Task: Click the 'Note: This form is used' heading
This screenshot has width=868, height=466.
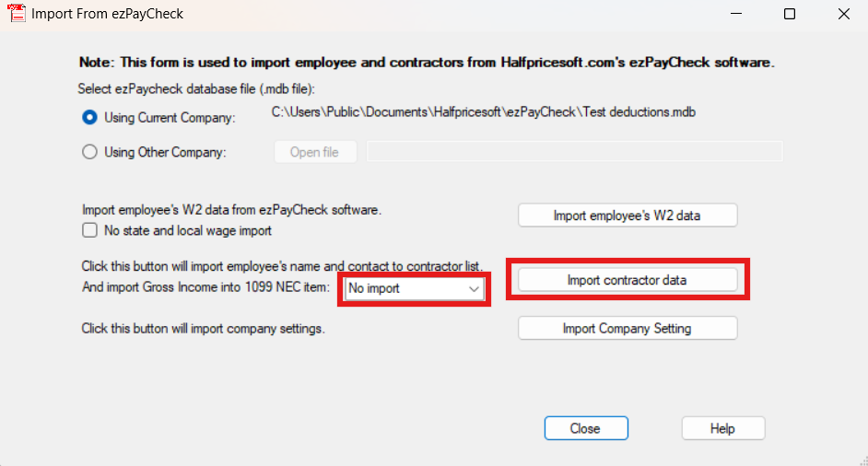Action: click(427, 63)
